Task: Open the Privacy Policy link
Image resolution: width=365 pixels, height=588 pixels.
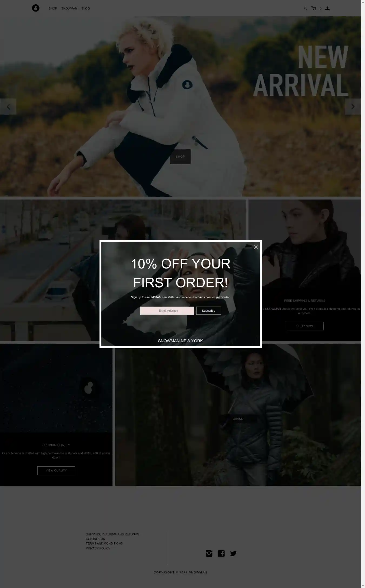Action: [98, 548]
